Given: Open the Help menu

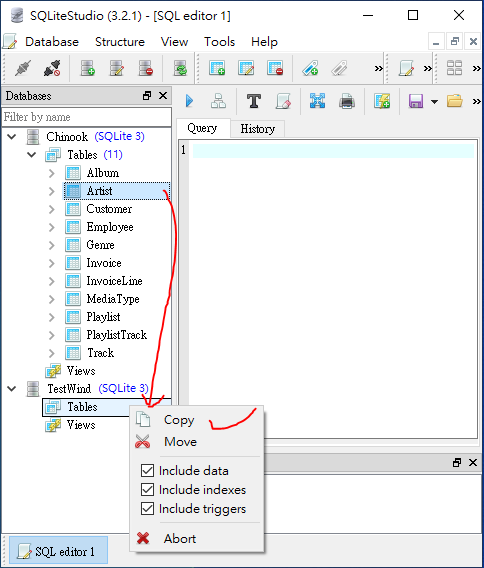Looking at the screenshot, I should [264, 42].
